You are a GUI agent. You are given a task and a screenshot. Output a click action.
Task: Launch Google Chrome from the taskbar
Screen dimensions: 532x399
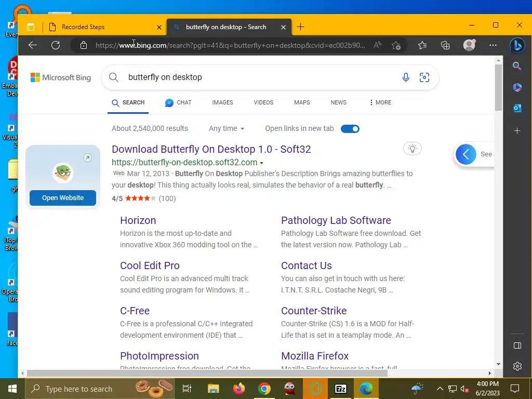pos(264,389)
